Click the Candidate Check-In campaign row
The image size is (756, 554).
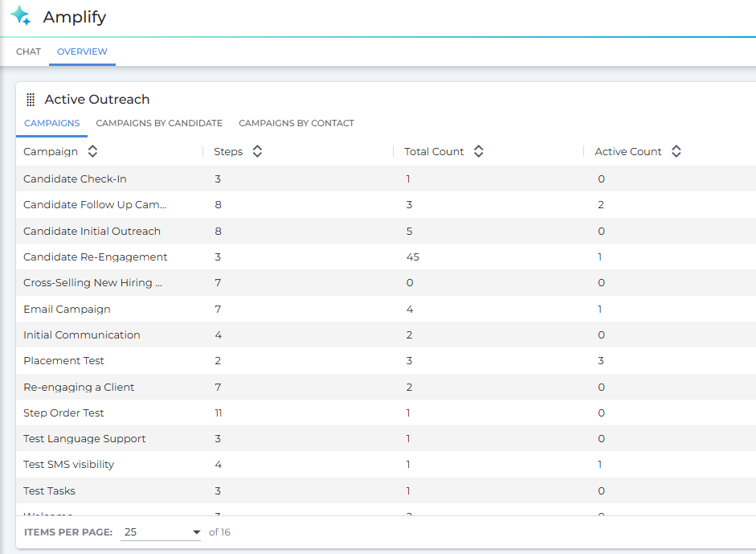pos(75,179)
